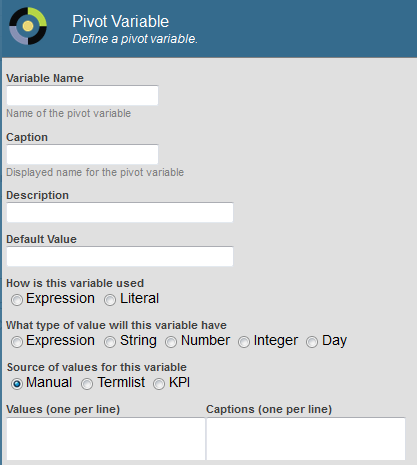
Task: Click the Default Value field
Action: pyautogui.click(x=120, y=256)
